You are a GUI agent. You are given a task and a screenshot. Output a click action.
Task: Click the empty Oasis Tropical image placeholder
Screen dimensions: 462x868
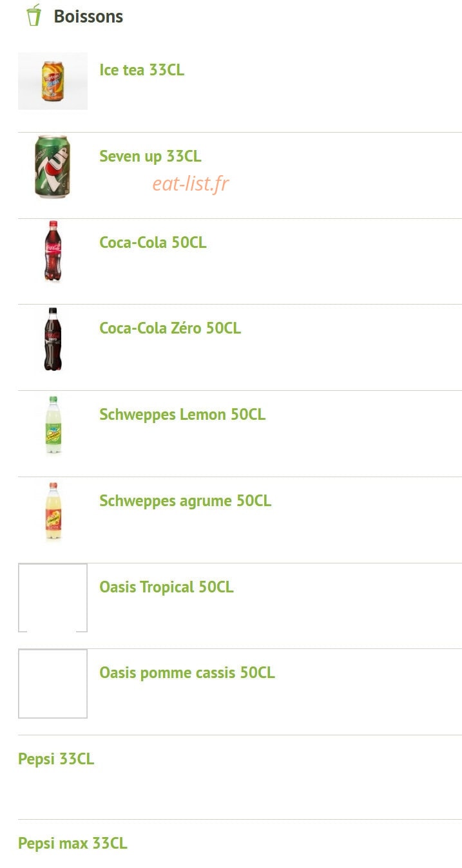click(53, 598)
